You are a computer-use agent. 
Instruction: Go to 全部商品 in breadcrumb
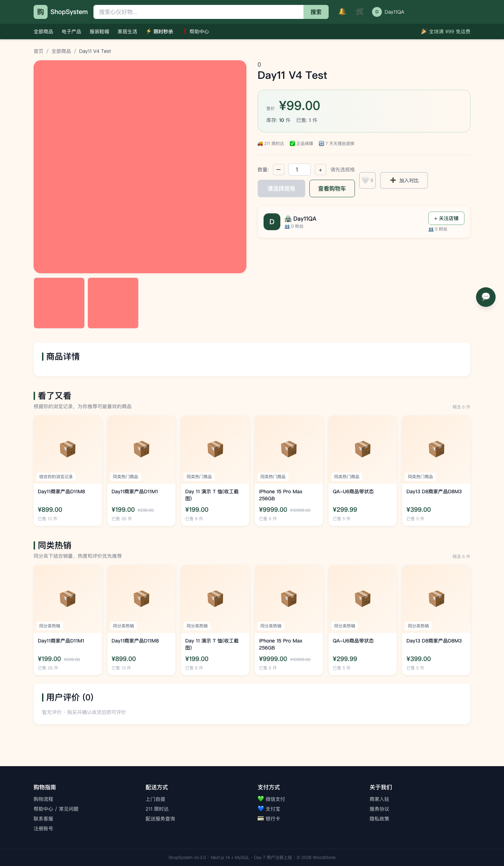pyautogui.click(x=61, y=51)
